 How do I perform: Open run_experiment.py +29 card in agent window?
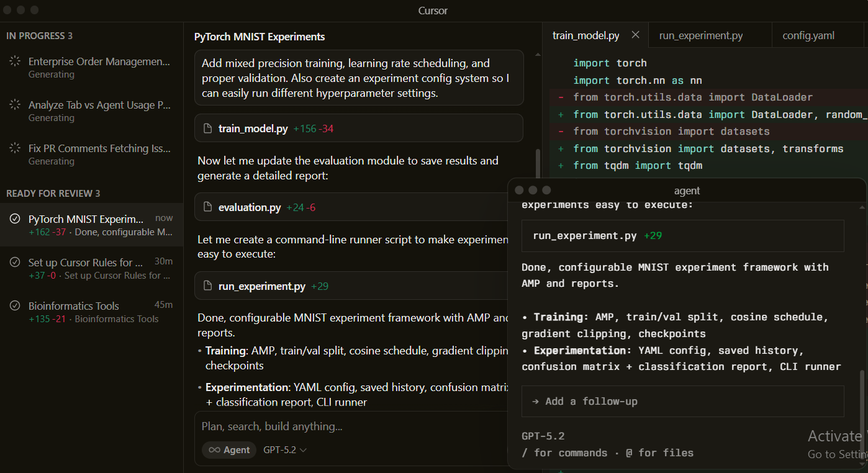682,236
